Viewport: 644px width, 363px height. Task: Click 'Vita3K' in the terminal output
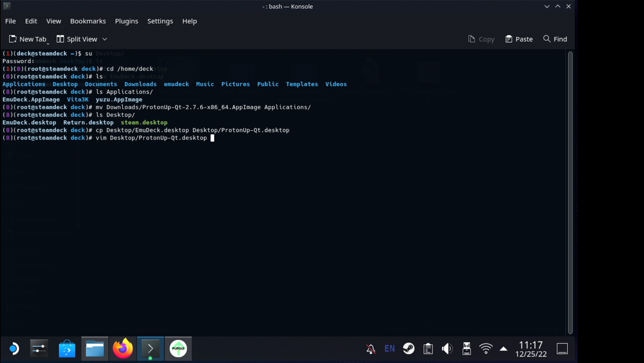point(78,100)
